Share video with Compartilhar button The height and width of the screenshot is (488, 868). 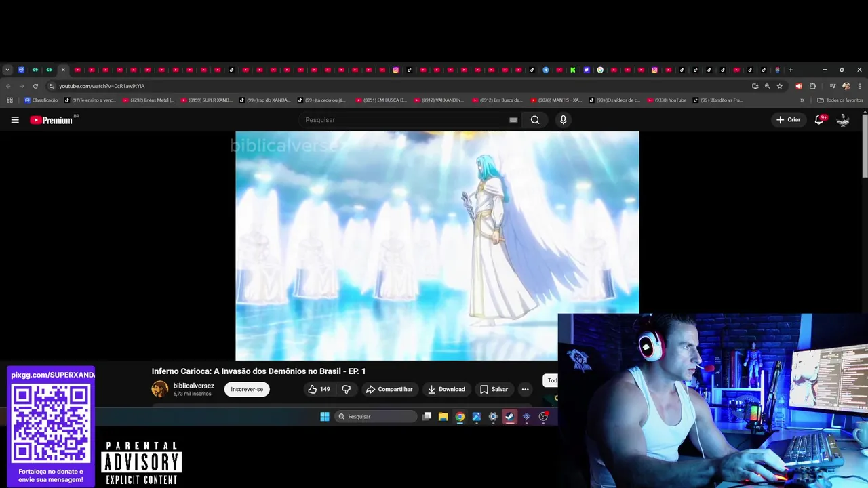click(389, 389)
